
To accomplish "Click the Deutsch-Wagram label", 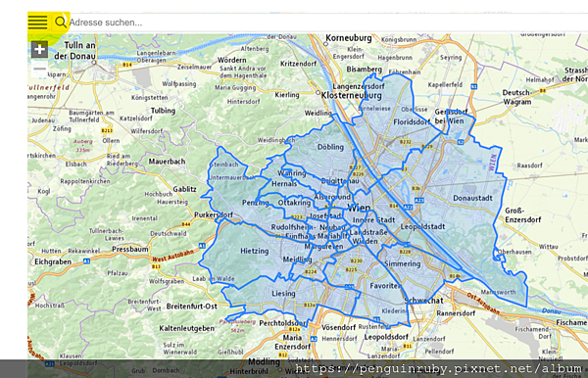I will pyautogui.click(x=517, y=97).
